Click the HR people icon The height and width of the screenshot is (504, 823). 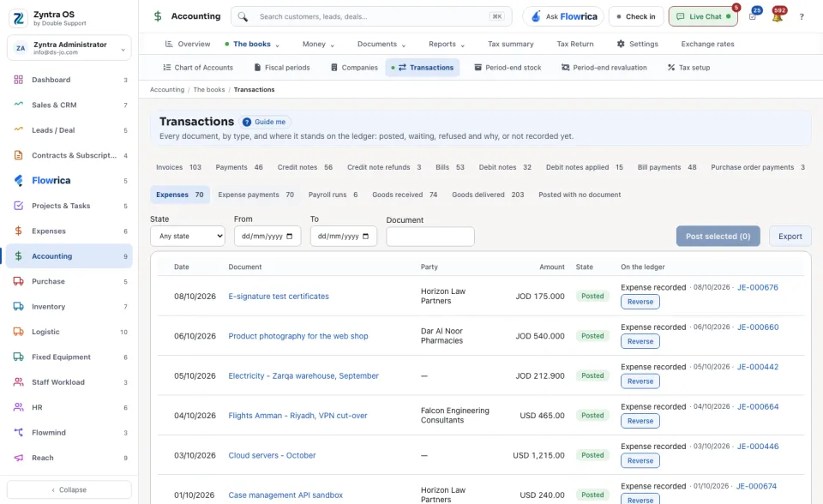(18, 407)
